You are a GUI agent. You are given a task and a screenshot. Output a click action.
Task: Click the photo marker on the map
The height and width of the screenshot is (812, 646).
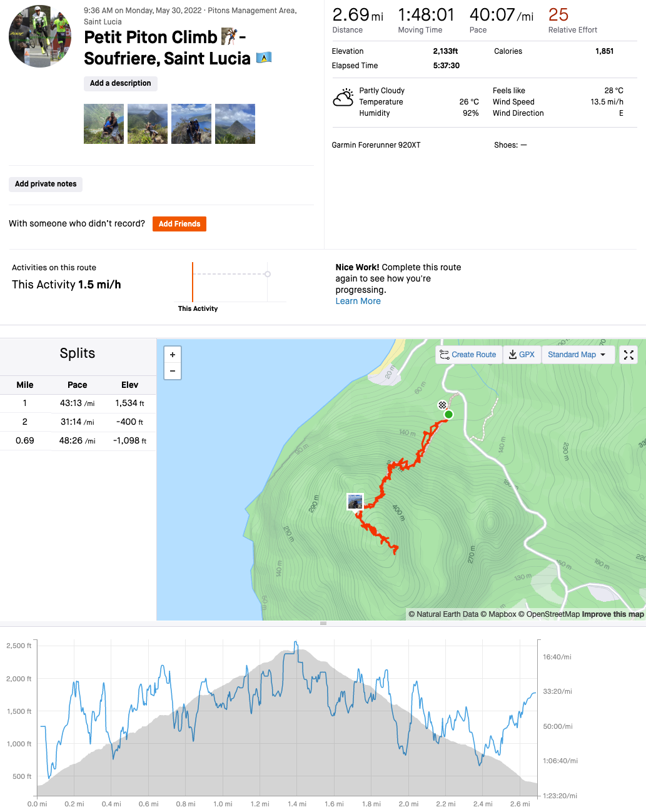coord(355,501)
